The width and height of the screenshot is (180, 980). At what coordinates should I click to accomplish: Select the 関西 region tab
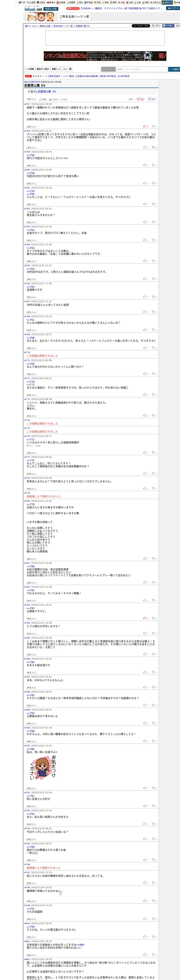tap(113, 2)
